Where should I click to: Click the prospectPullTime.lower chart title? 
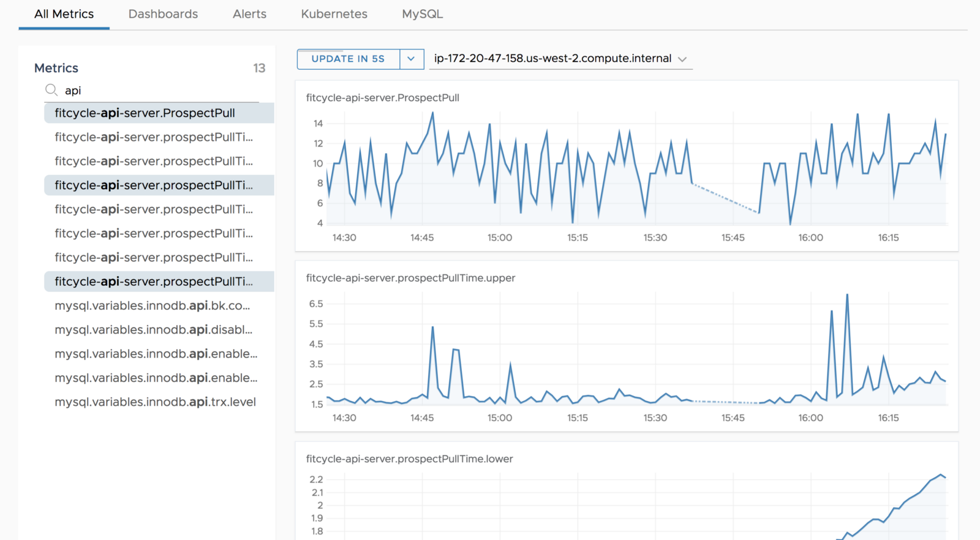[409, 459]
